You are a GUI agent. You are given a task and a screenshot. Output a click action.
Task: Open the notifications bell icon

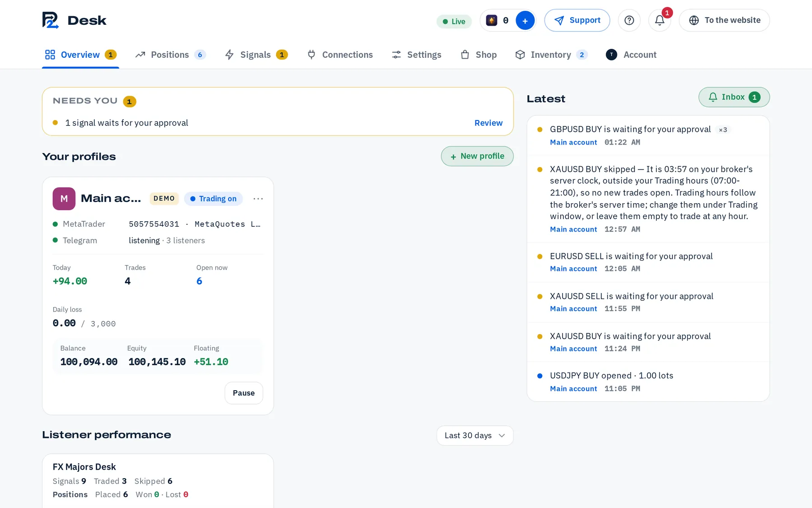coord(660,20)
